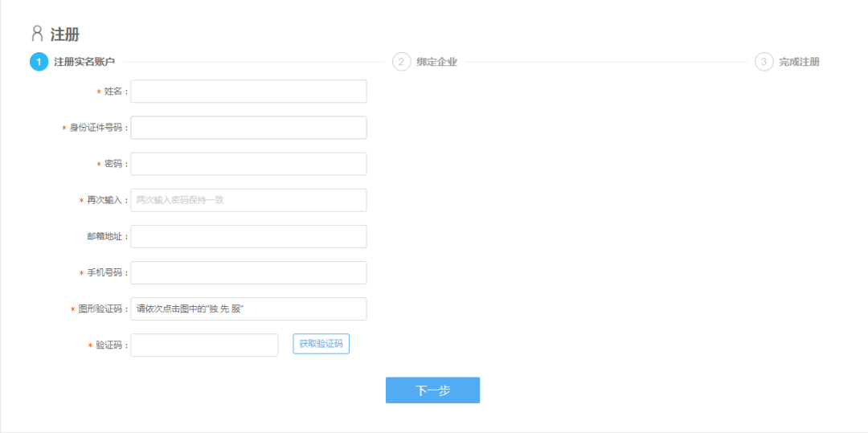
Task: Click the 注册 heading text
Action: point(65,35)
